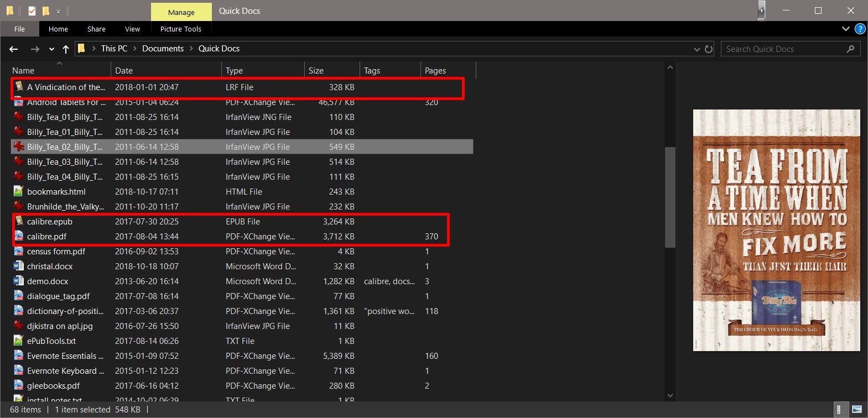The image size is (868, 418).
Task: Click the Properties icon in the quick access toolbar
Action: [32, 11]
